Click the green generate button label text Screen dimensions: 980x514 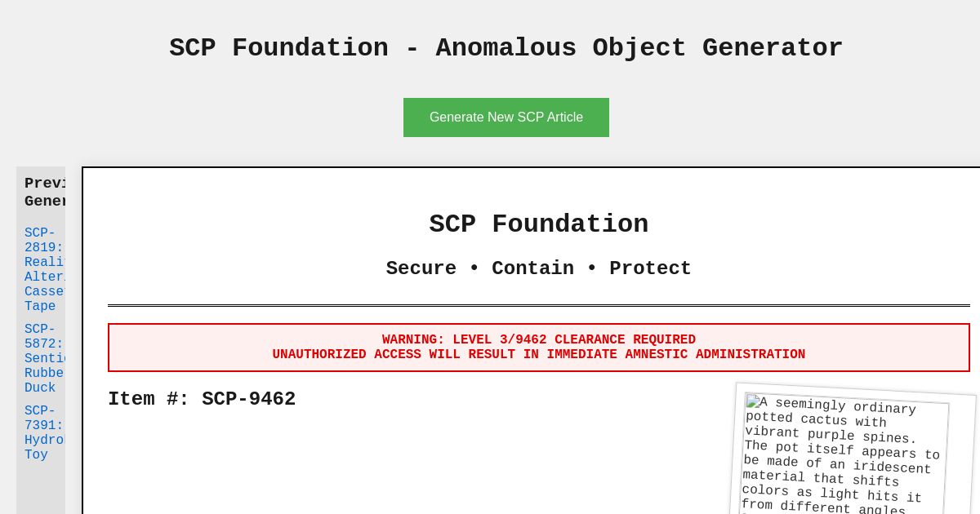[506, 117]
